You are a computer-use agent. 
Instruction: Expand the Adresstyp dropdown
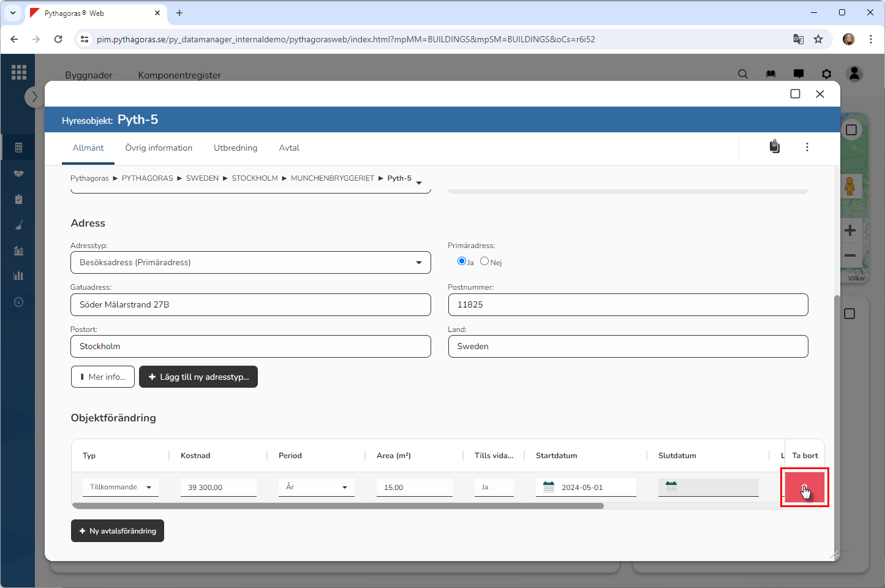[418, 263]
